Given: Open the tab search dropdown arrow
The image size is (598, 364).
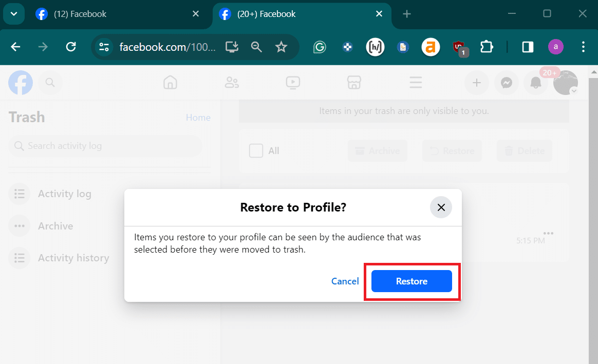Looking at the screenshot, I should pyautogui.click(x=14, y=14).
